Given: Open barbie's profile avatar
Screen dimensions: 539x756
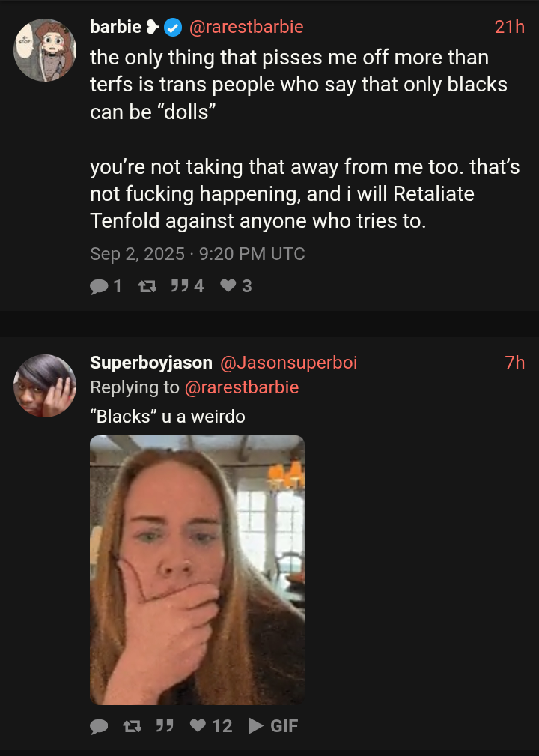Looking at the screenshot, I should click(45, 51).
